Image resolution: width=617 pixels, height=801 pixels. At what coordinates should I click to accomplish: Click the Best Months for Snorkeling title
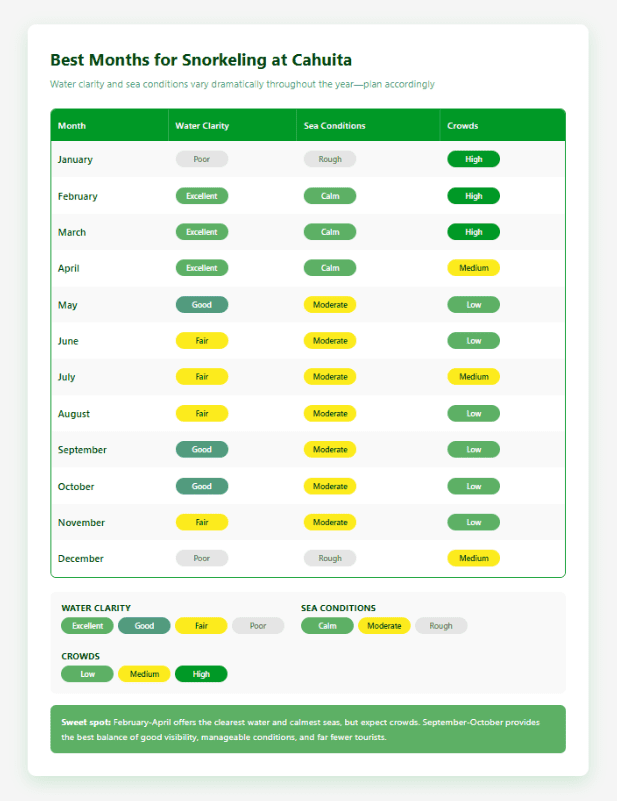[201, 60]
